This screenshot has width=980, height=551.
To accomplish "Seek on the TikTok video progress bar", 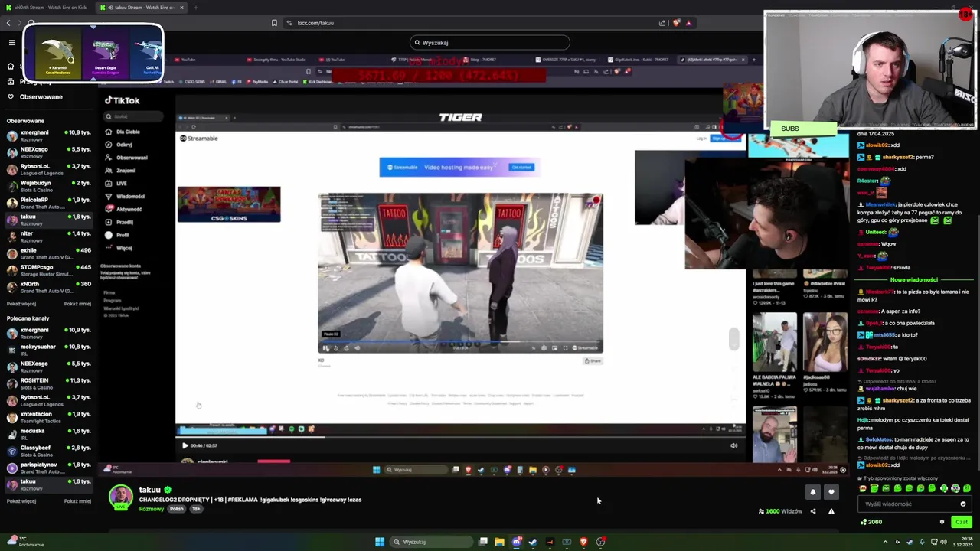I will click(x=459, y=438).
